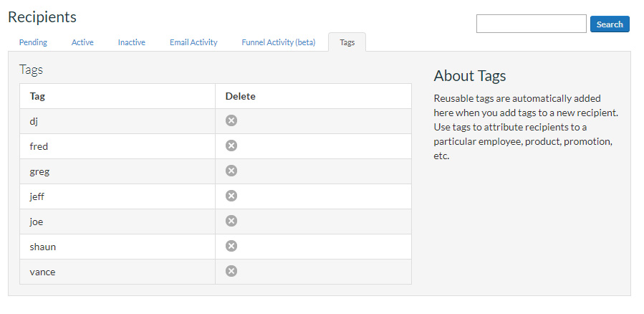Viewport: 644px width, 314px height.
Task: Remove the jeff tag
Action: point(231,196)
